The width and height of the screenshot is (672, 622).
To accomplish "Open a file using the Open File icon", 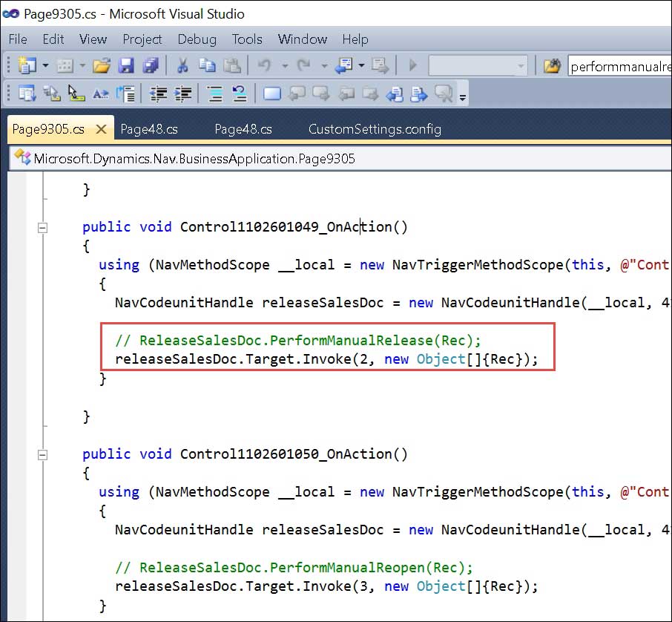I will 102,65.
